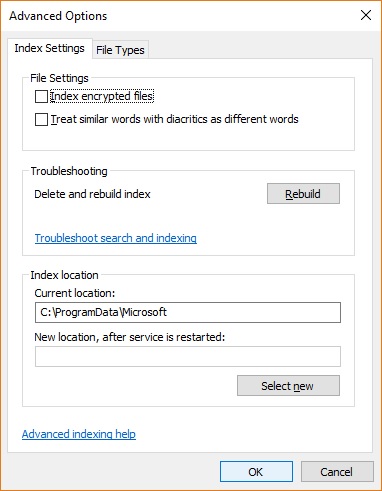Click the 'Treat similar words with diacritics' label

174,119
